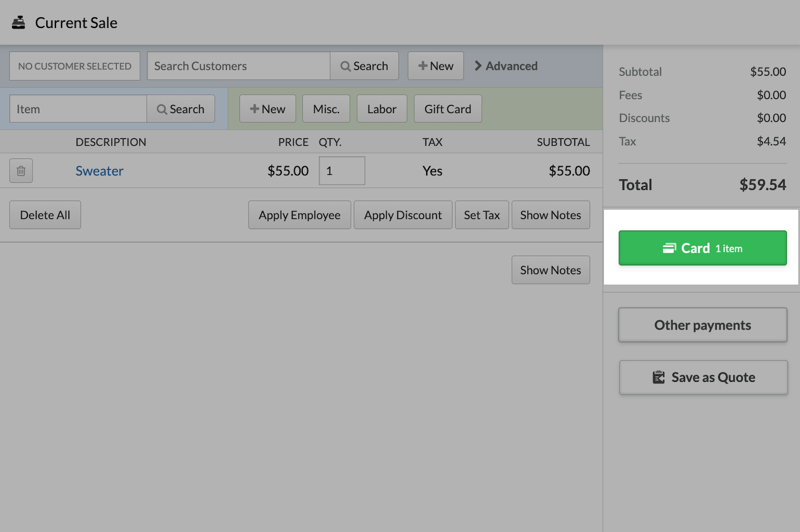800x532 pixels.
Task: Click the Tax value $4.54
Action: (x=771, y=141)
